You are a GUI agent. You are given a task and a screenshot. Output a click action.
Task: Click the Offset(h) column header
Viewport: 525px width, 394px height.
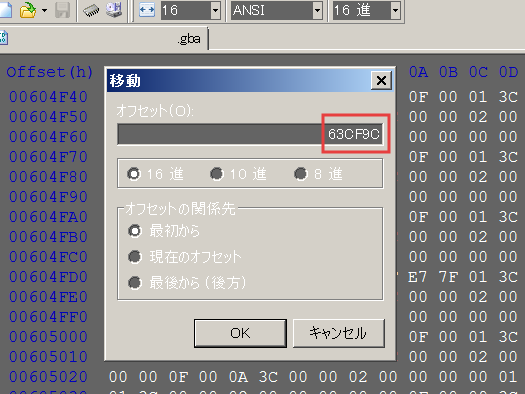click(49, 72)
